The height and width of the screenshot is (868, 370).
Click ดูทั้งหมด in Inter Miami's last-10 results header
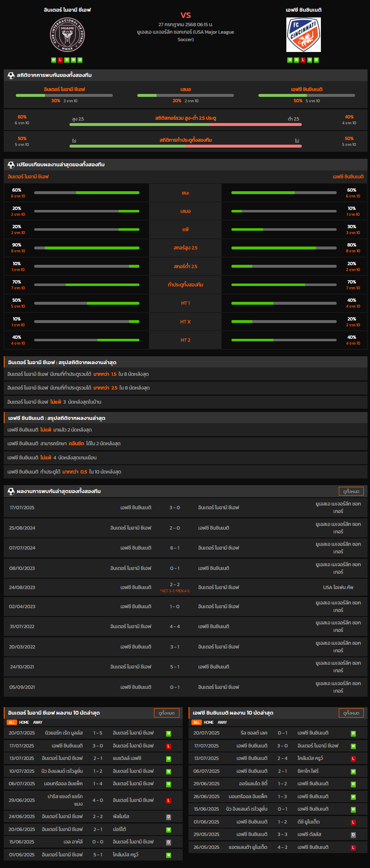pos(166,713)
